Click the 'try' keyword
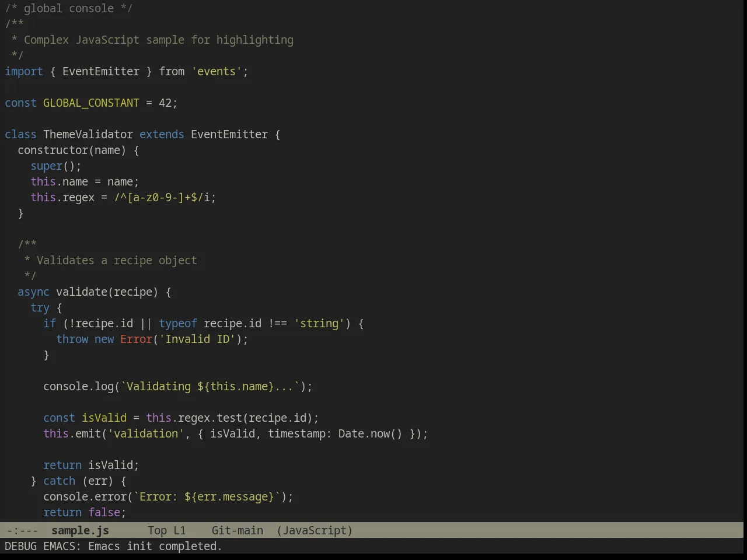747x560 pixels. pos(40,307)
